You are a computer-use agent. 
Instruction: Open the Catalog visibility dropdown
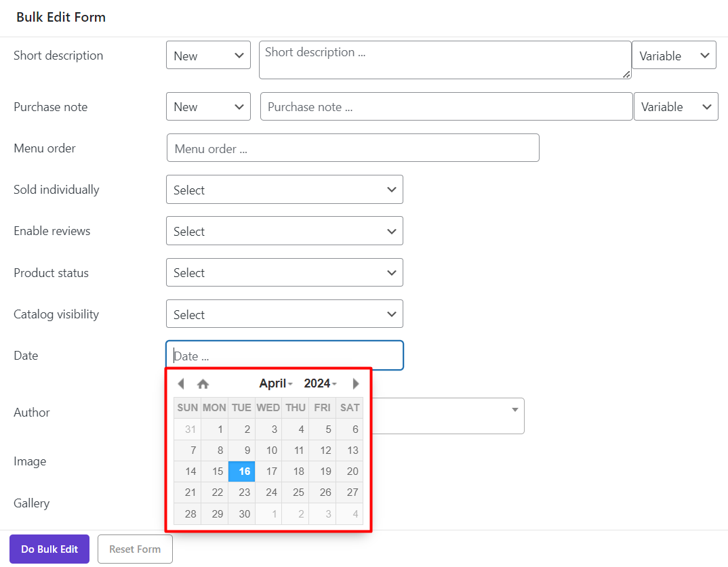click(x=284, y=314)
